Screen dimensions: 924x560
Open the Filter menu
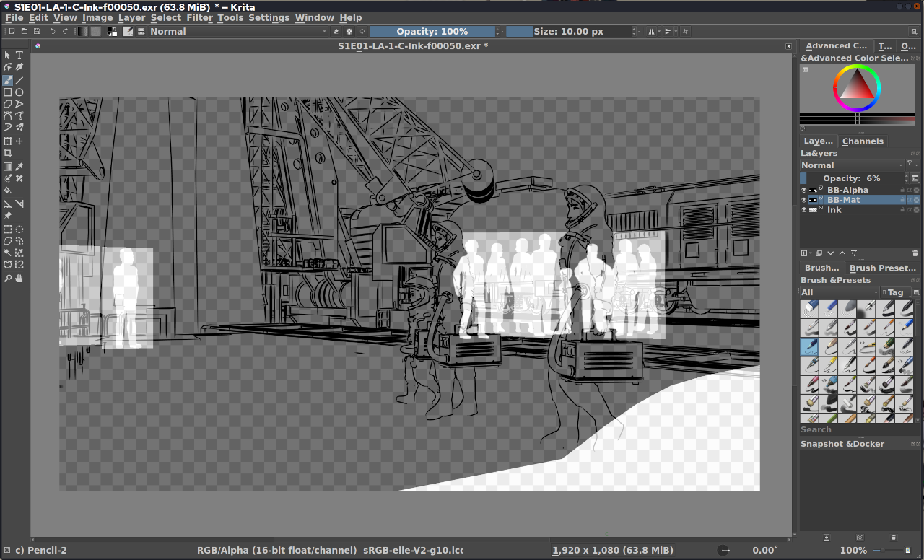tap(199, 17)
